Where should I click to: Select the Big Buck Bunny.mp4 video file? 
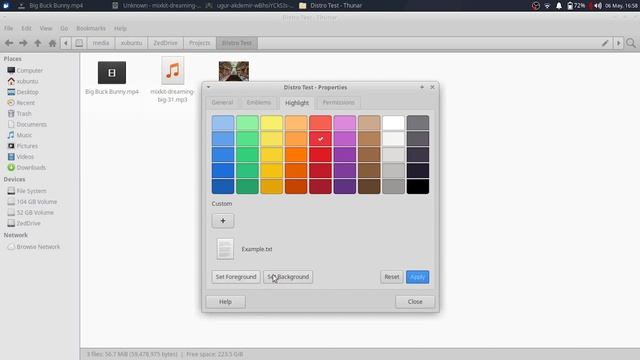click(112, 78)
